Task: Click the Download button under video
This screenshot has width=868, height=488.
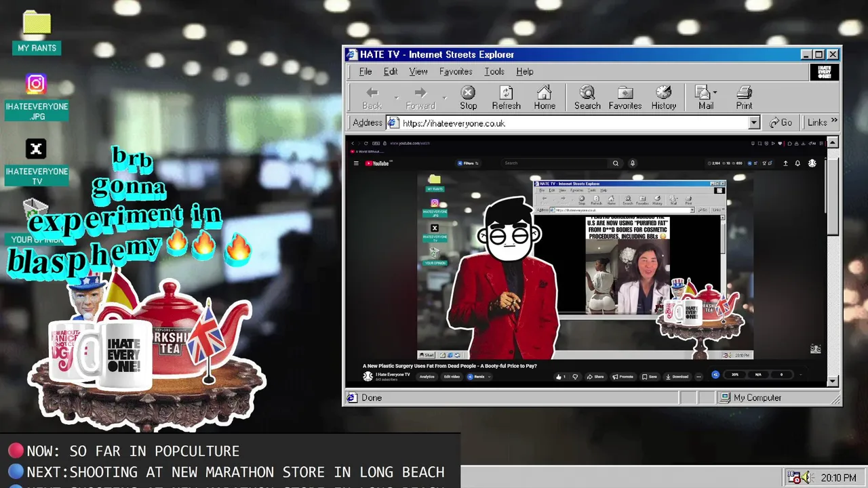Action: 677,377
